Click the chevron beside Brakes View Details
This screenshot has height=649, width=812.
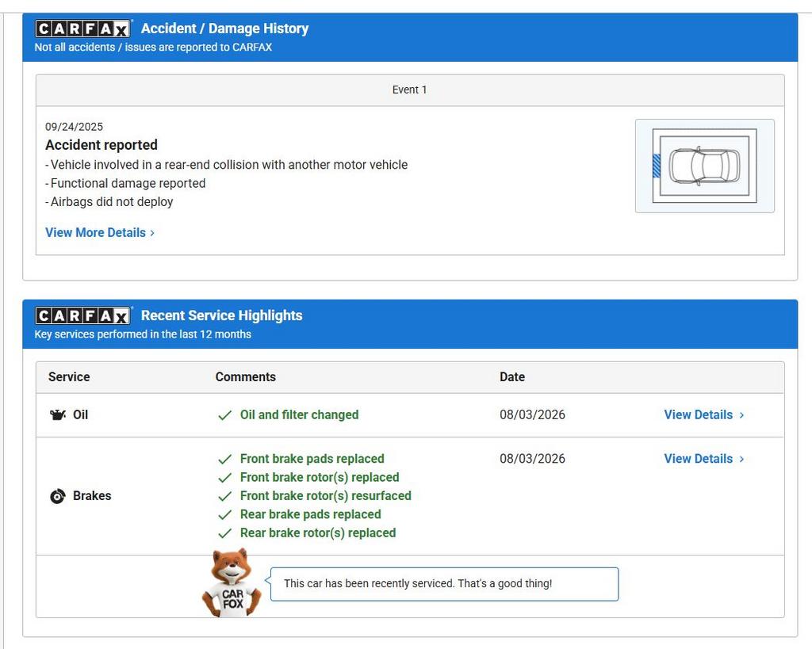click(x=741, y=459)
